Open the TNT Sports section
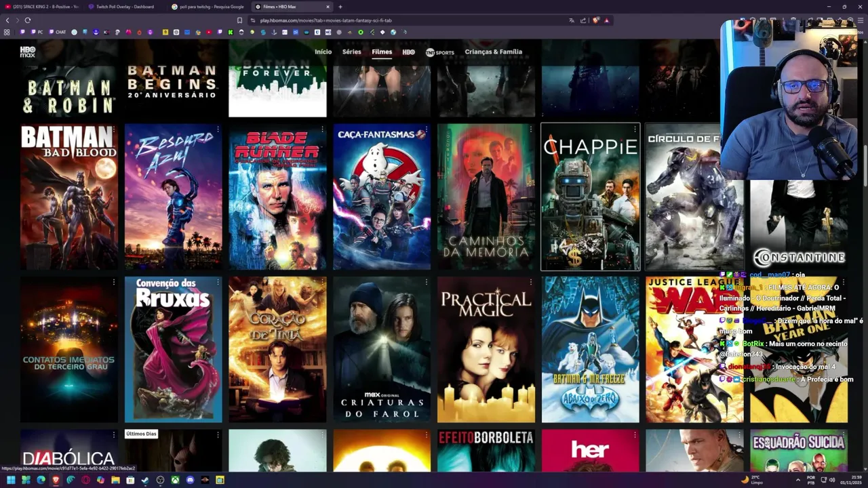The height and width of the screenshot is (488, 868). (x=439, y=52)
